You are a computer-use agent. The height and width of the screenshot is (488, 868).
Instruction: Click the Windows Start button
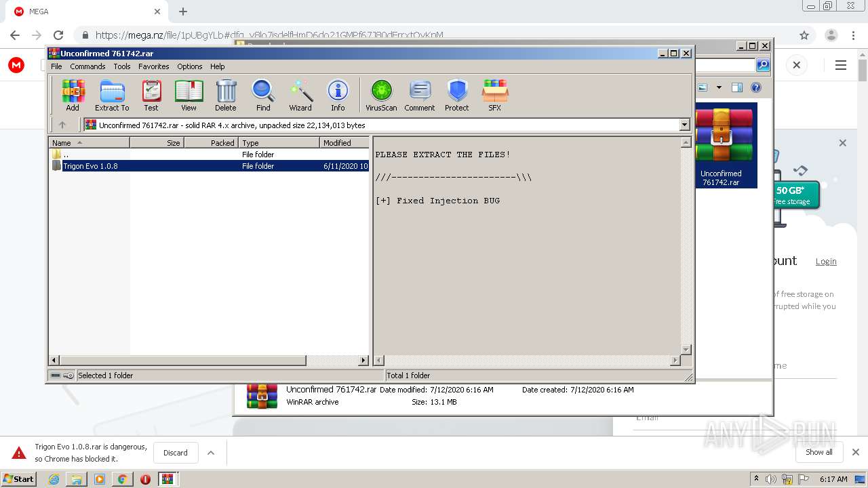(x=19, y=479)
